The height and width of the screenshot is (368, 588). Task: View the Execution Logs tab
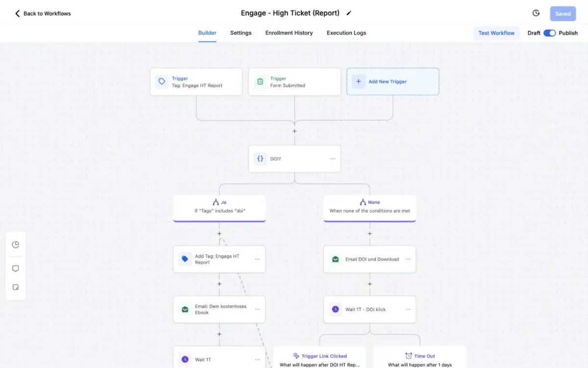(346, 33)
